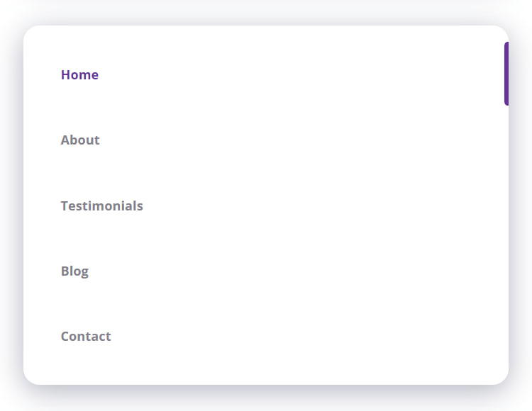Open the Contact menu entry
532x411 pixels.
[86, 337]
